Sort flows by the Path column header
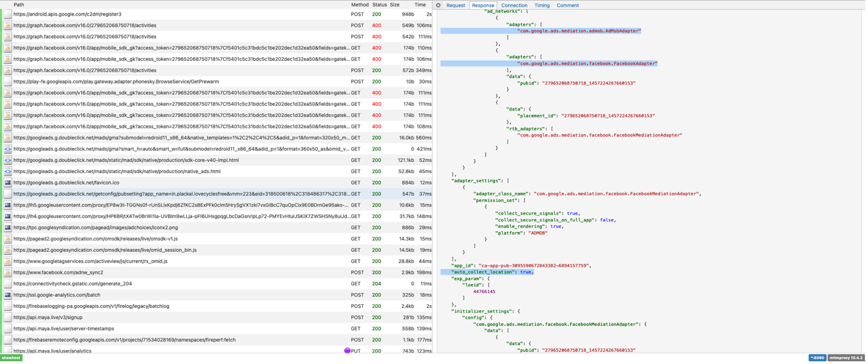This screenshot has width=868, height=364. click(19, 5)
